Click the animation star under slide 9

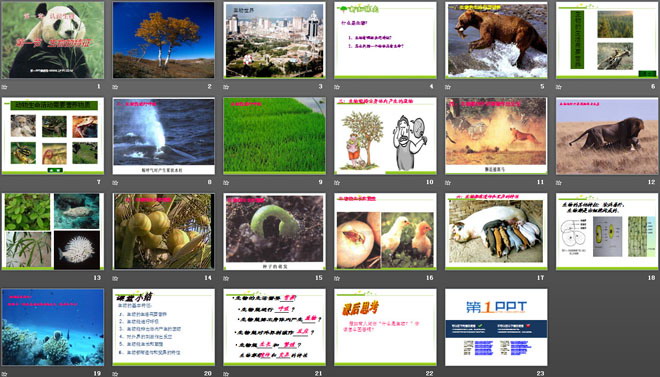pos(226,183)
